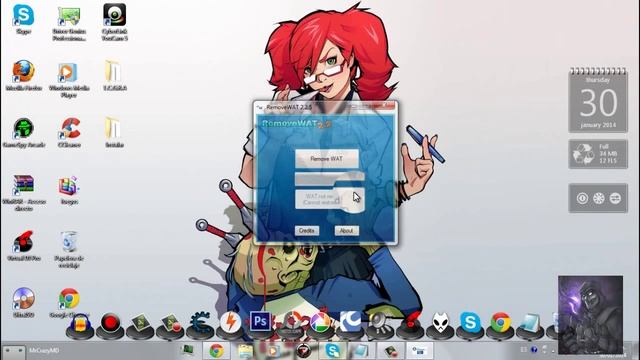Open the Credits button in RemoveWAT
640x360 pixels.
(x=307, y=231)
